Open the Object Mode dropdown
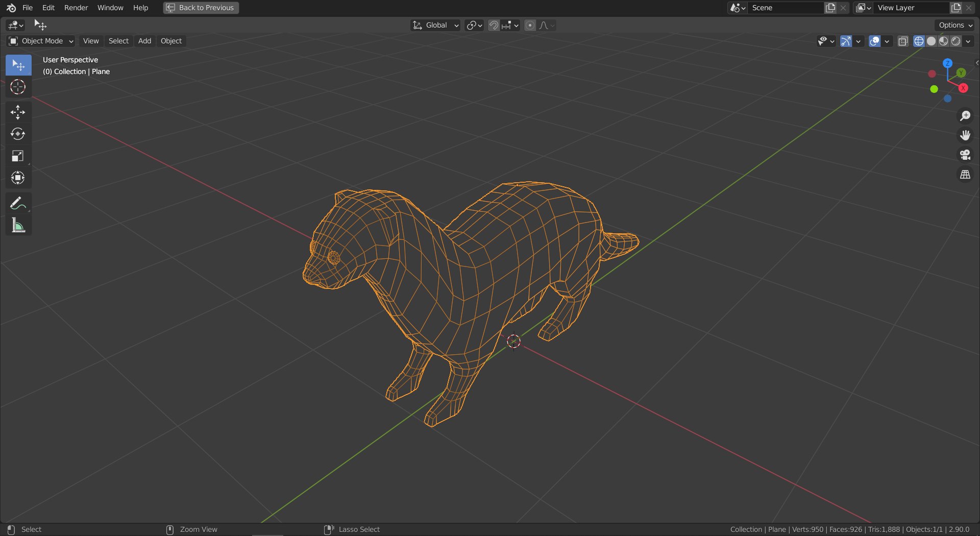Viewport: 980px width, 536px height. coord(41,41)
